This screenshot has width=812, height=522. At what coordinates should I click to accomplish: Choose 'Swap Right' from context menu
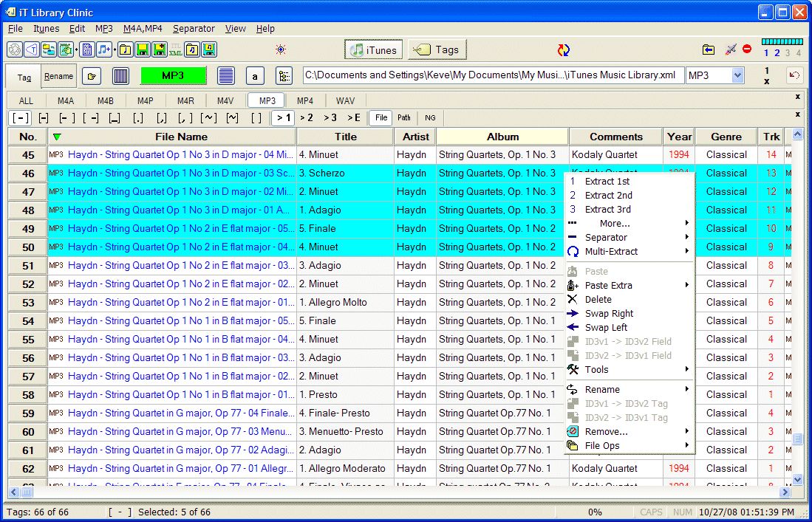click(630, 314)
